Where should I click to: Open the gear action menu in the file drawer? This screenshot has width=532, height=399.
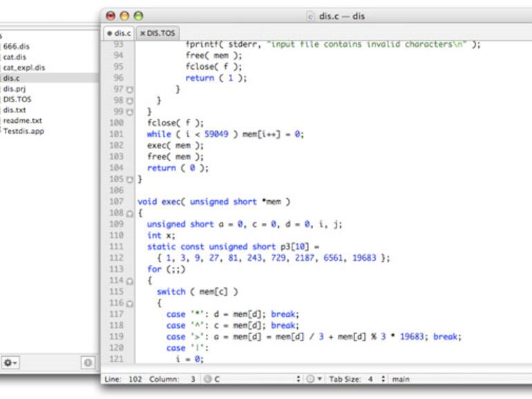point(10,362)
